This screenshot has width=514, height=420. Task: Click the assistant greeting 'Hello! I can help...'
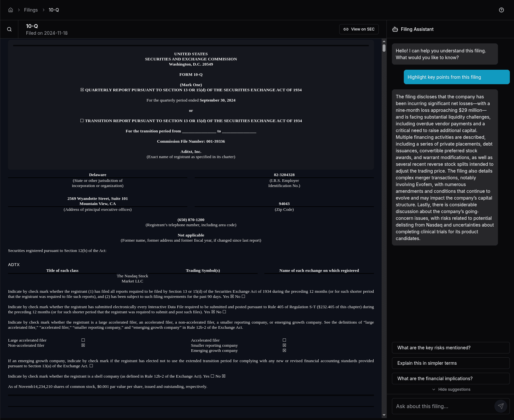[x=445, y=54]
